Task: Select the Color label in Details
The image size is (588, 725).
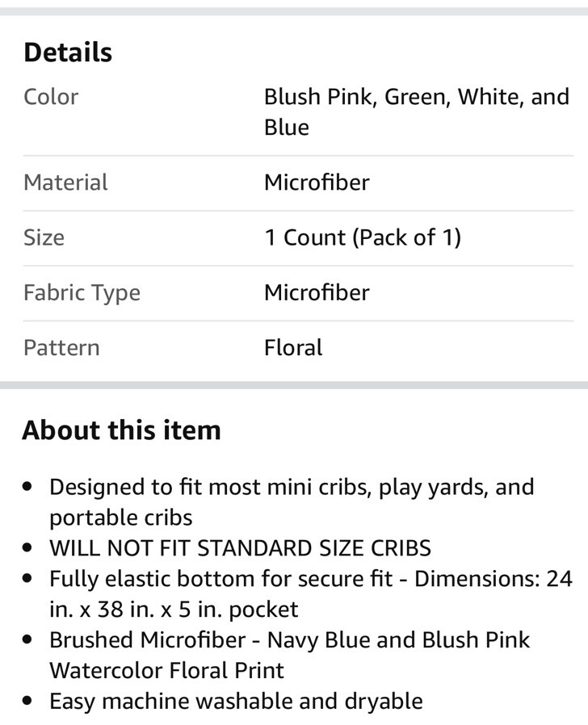Action: pyautogui.click(x=51, y=97)
